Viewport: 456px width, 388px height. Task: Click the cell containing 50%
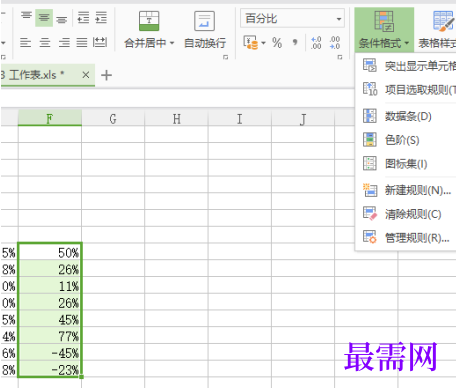[x=50, y=252]
